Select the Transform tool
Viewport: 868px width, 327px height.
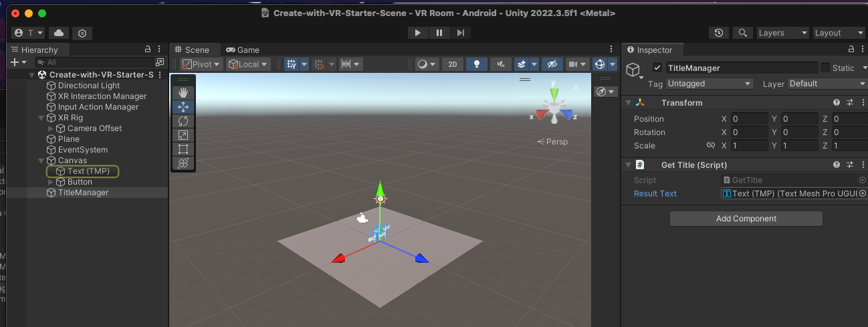click(x=183, y=163)
